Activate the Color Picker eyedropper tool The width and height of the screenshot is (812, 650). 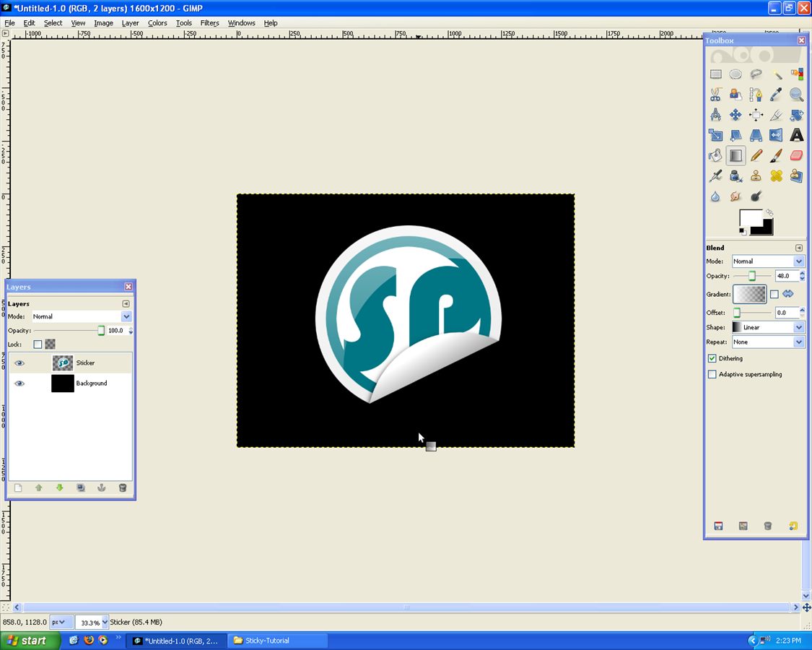[776, 95]
